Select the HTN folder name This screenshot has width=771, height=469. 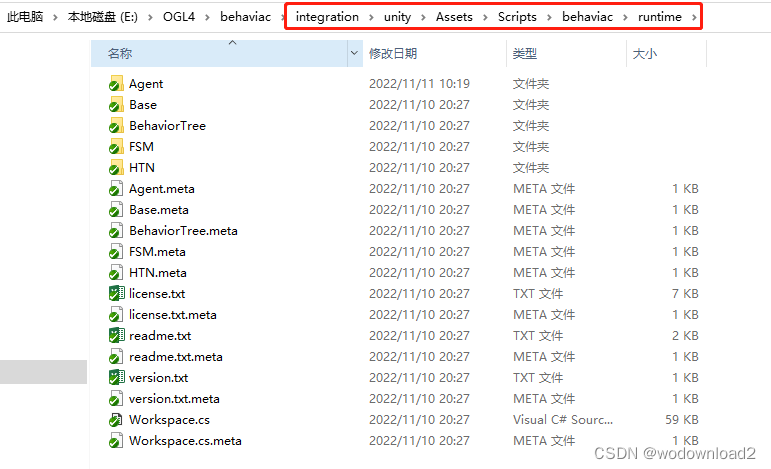[142, 168]
